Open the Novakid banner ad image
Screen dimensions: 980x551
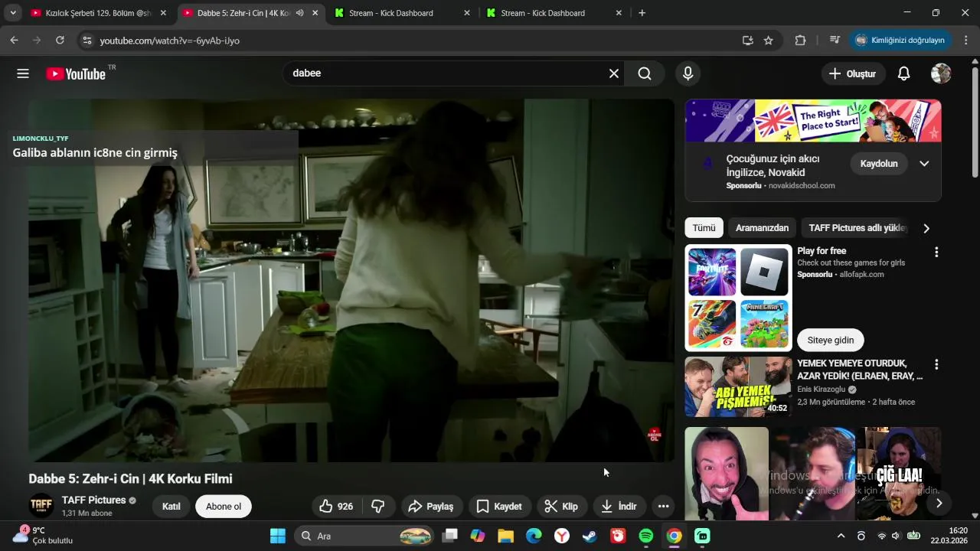(813, 121)
